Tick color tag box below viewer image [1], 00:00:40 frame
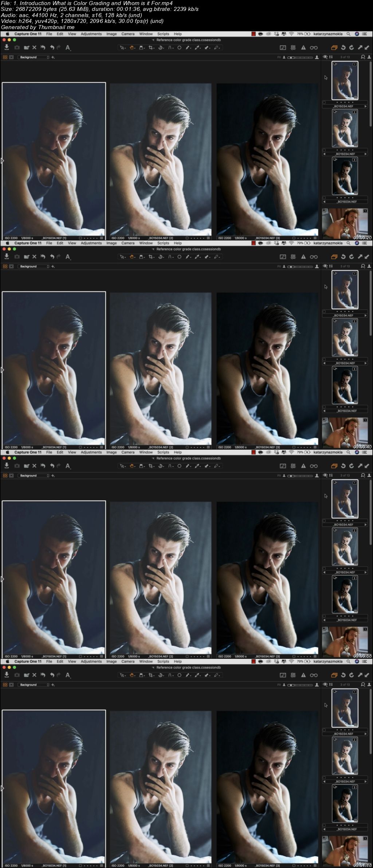373x868 pixels. click(x=80, y=447)
